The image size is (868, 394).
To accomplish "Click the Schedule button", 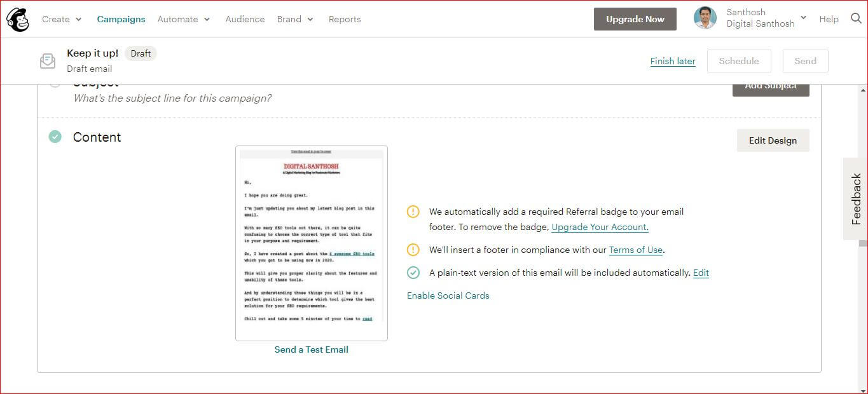I will (x=739, y=61).
